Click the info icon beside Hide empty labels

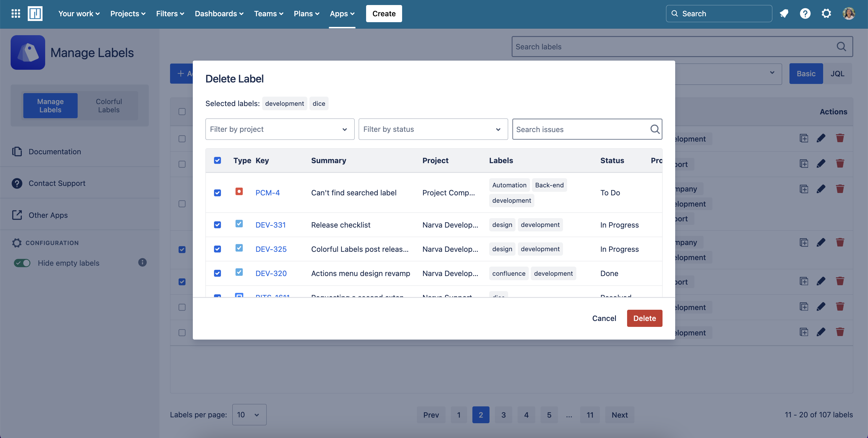[142, 262]
